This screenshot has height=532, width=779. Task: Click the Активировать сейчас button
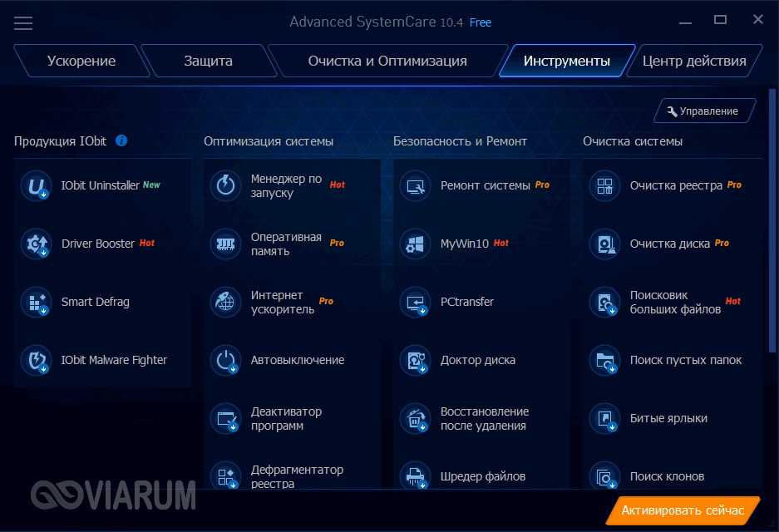683,510
